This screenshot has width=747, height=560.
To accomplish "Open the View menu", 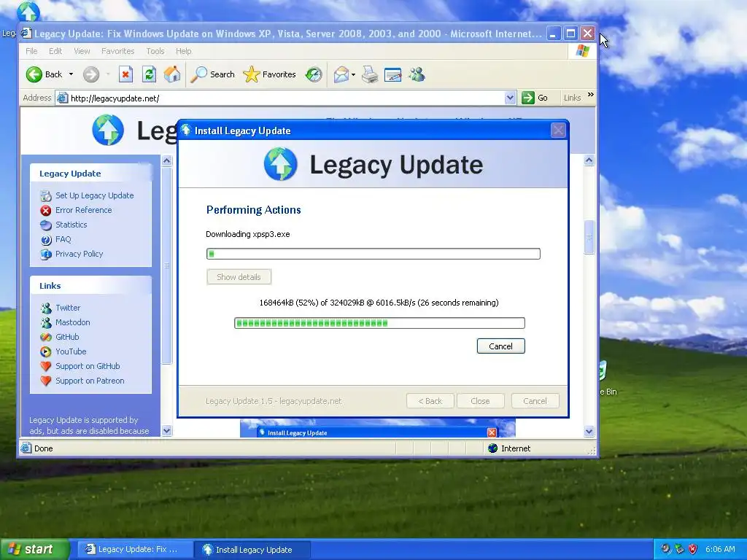I will pyautogui.click(x=82, y=51).
